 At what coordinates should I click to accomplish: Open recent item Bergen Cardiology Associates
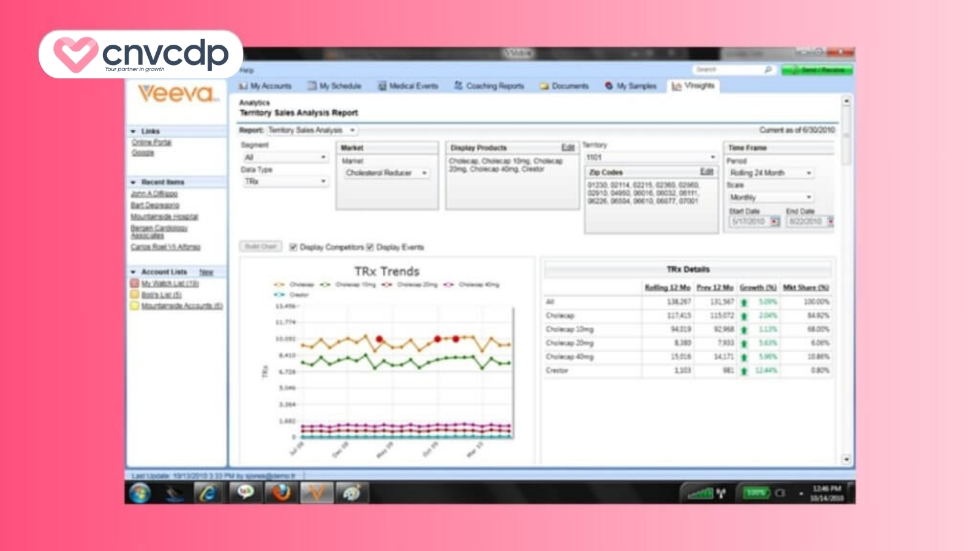pos(159,231)
